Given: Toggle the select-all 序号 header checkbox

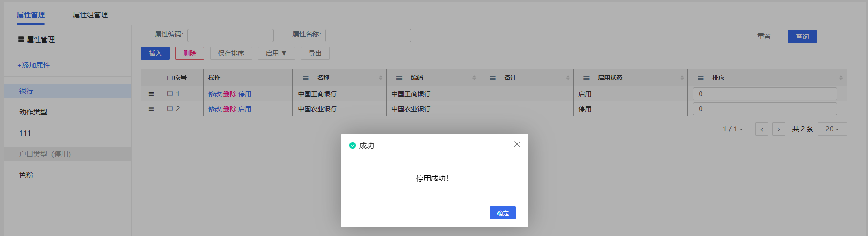Looking at the screenshot, I should [x=170, y=78].
